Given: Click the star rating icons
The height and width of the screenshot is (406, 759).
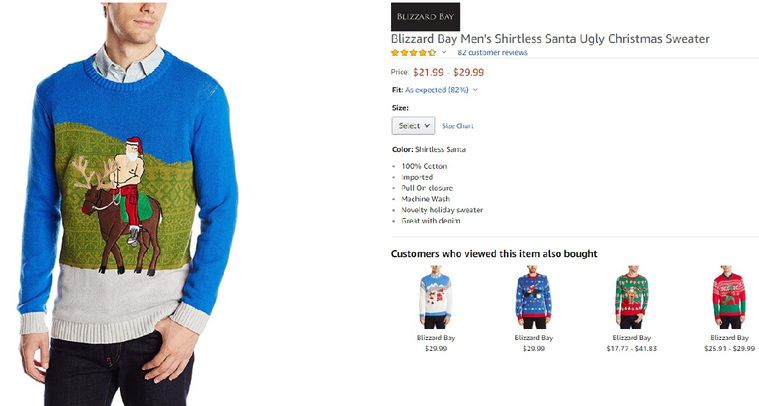Looking at the screenshot, I should click(413, 52).
